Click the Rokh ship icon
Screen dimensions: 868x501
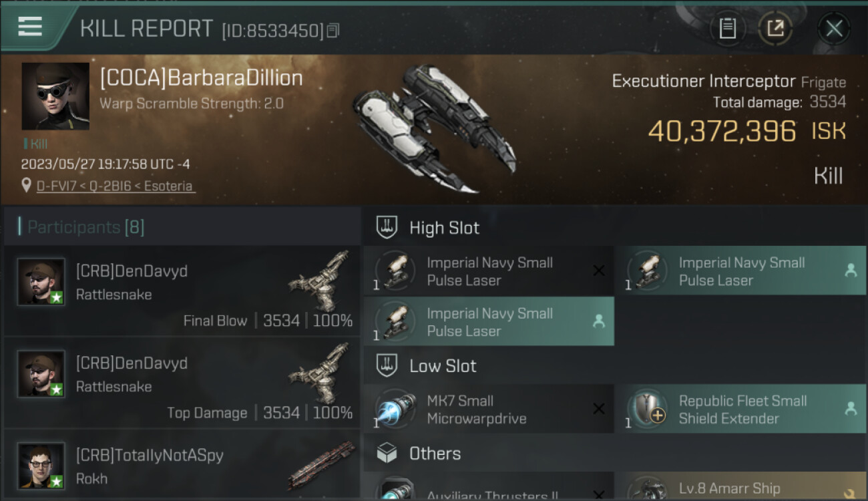[322, 466]
